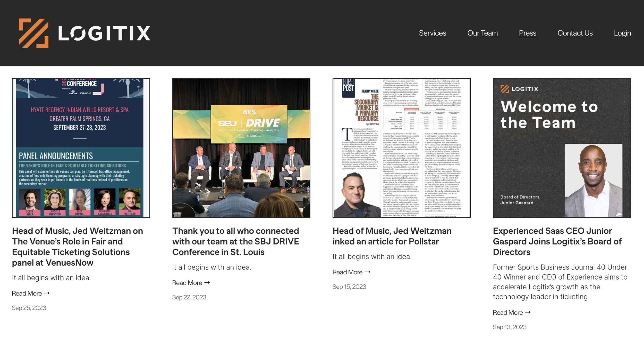Click Read More arrow under Pollstar article post

click(367, 272)
